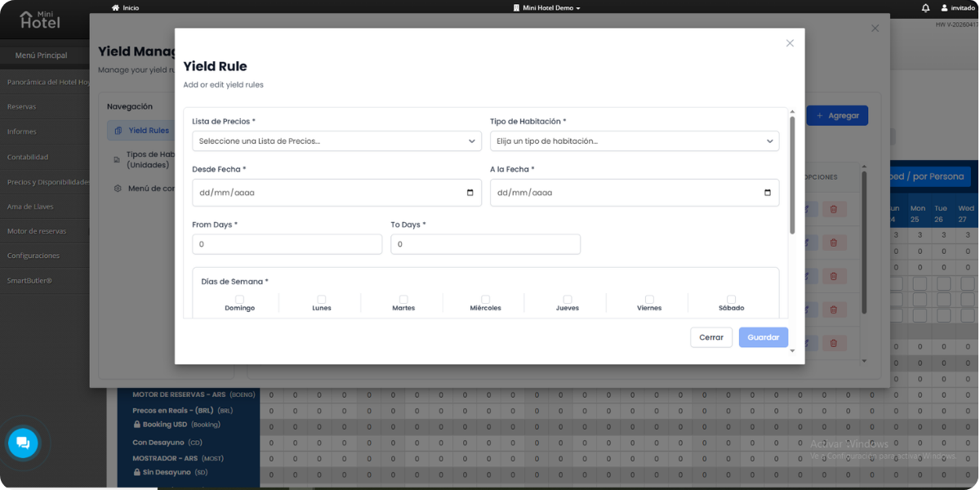Click the lock icon beside Booking USD
The width and height of the screenshot is (980, 490).
[x=137, y=425]
